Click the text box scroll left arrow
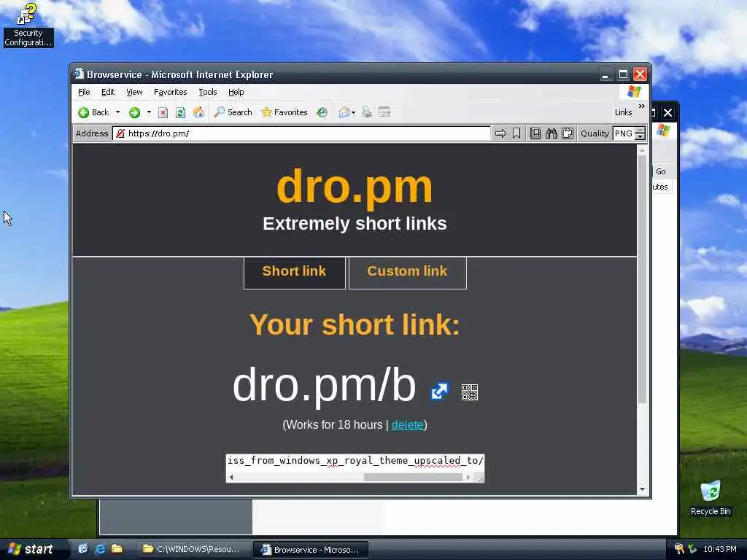The height and width of the screenshot is (560, 747). point(231,477)
